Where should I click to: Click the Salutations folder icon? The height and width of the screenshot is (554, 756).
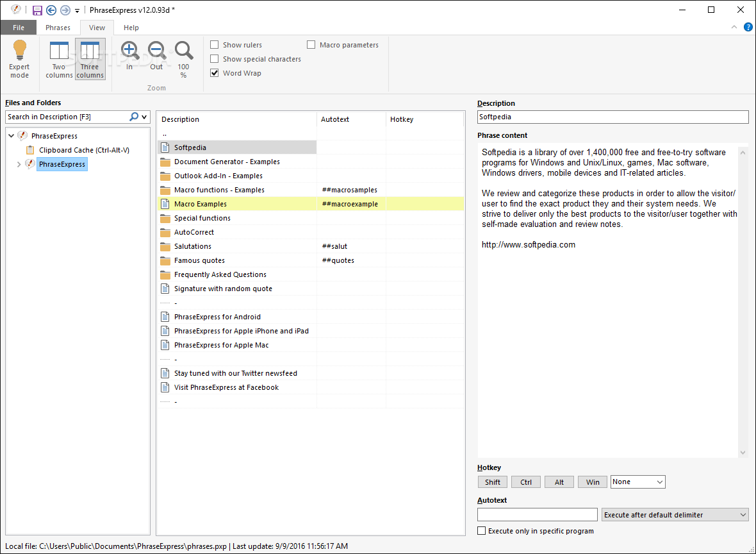tap(165, 246)
